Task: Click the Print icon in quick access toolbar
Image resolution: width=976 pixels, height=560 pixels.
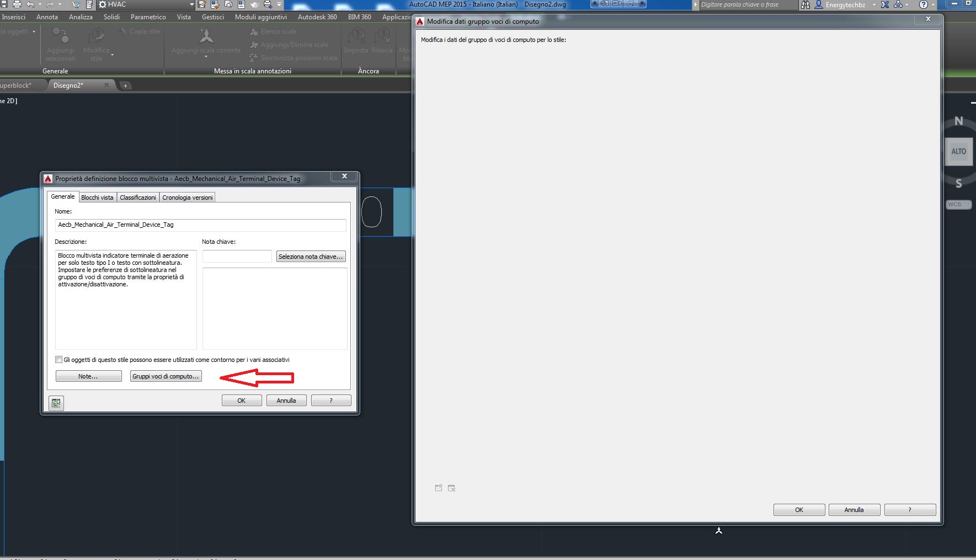Action: pyautogui.click(x=17, y=4)
